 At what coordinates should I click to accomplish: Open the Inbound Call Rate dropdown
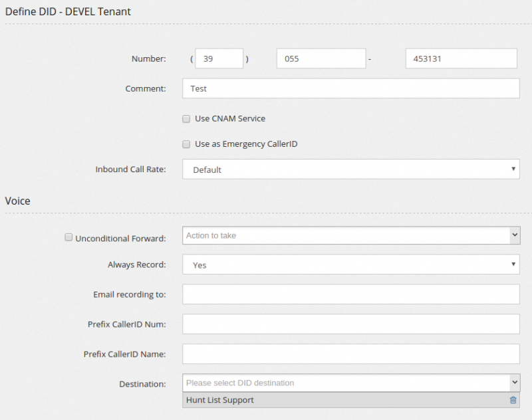click(350, 169)
